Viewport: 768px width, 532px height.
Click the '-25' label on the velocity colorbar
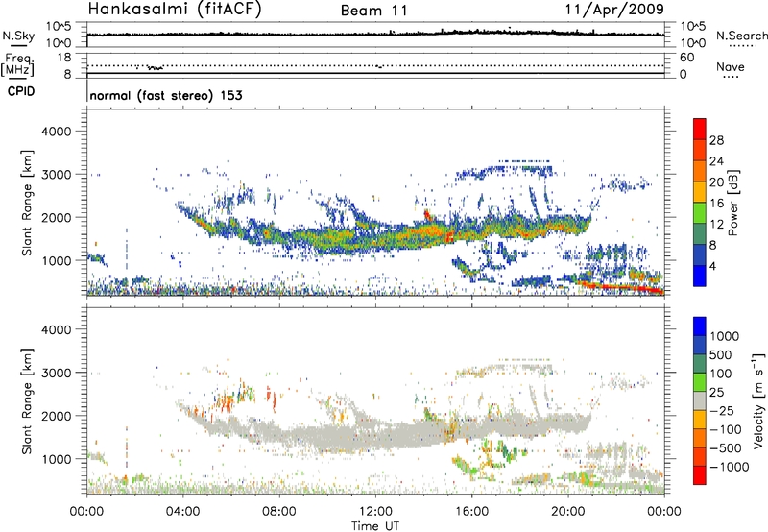[x=722, y=411]
